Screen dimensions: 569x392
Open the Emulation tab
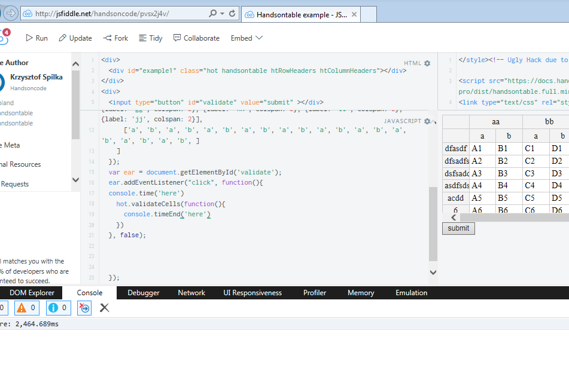pyautogui.click(x=412, y=293)
